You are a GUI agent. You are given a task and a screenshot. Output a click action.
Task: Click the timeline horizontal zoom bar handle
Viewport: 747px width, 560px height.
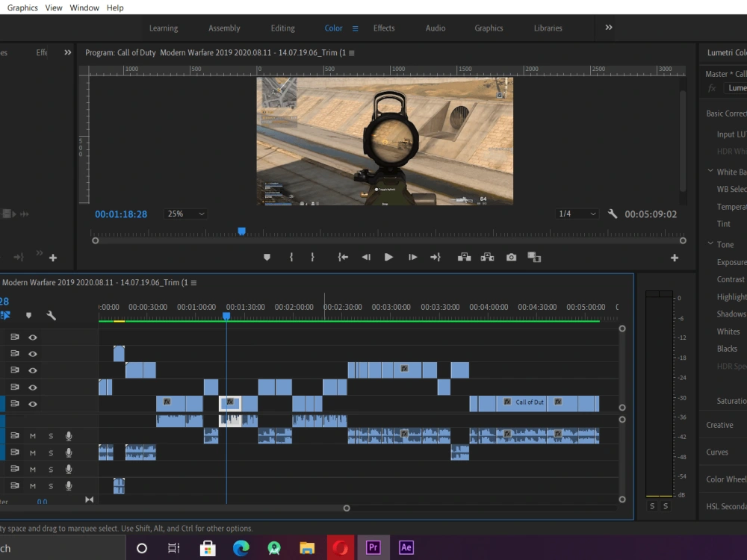(x=347, y=508)
